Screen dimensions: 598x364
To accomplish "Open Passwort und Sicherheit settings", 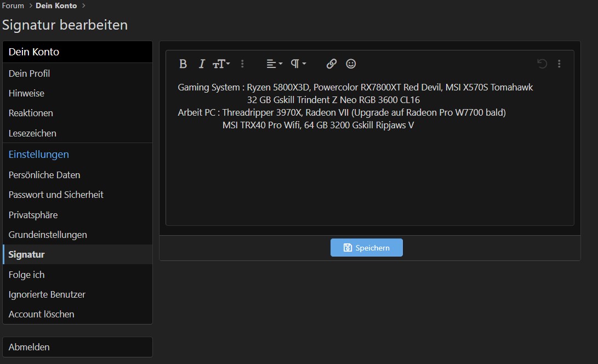I will point(77,195).
